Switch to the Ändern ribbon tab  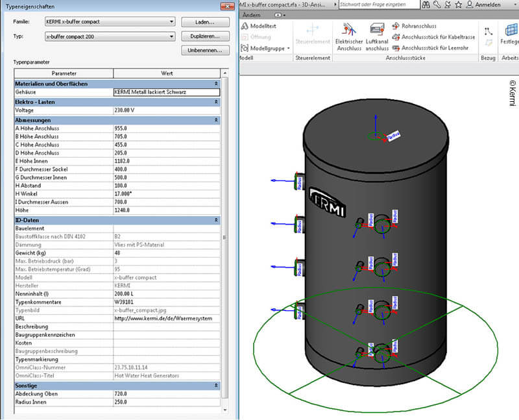click(251, 14)
